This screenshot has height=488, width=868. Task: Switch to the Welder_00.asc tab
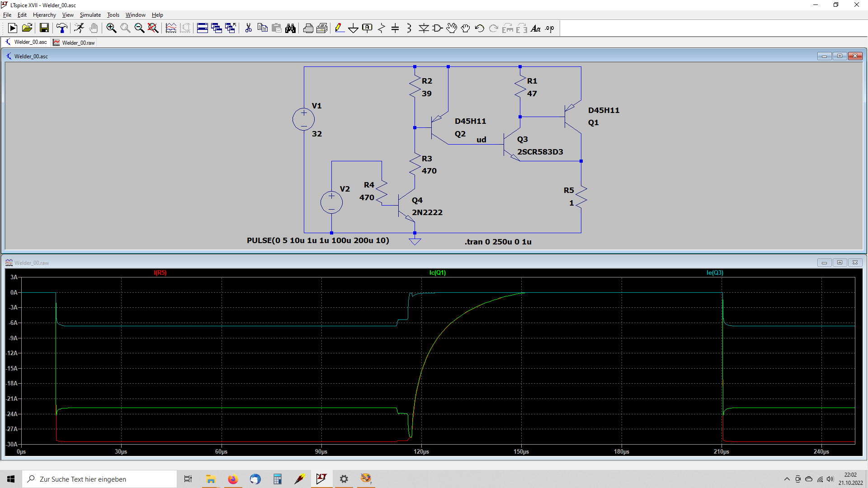26,42
